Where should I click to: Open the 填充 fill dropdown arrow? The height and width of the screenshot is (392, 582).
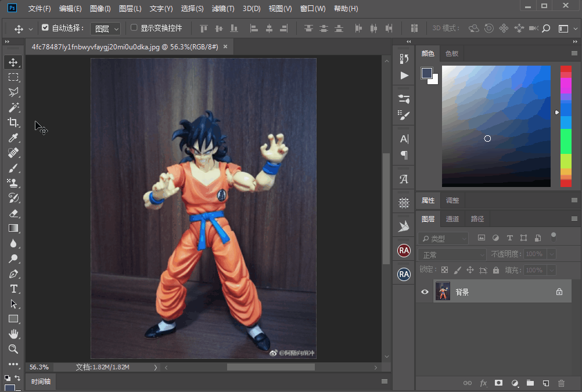[x=552, y=270]
